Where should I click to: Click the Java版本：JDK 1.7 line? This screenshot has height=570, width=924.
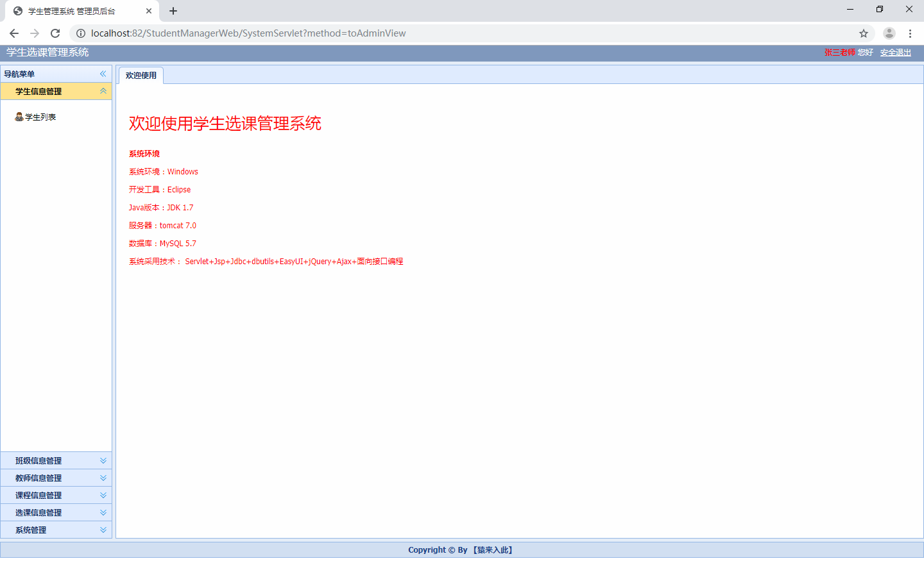coord(161,208)
